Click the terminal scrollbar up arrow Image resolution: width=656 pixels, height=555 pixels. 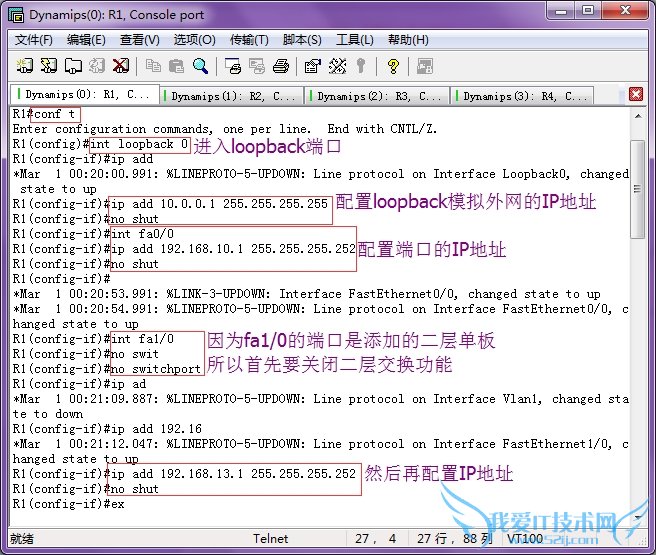(637, 115)
